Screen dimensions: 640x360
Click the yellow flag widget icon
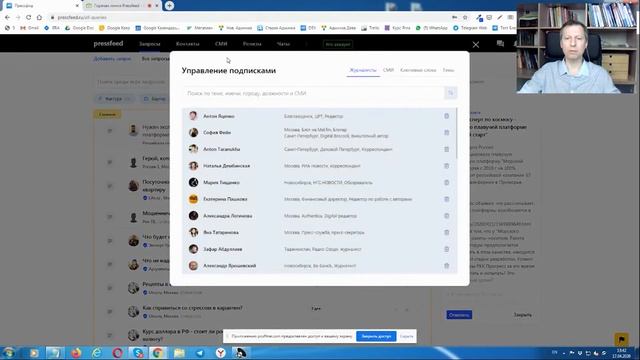click(621, 339)
